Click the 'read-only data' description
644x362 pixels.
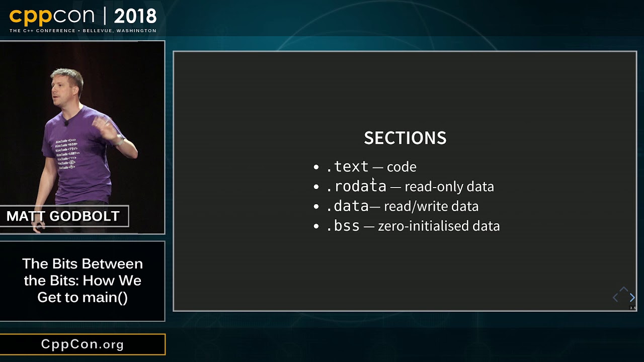[449, 187]
